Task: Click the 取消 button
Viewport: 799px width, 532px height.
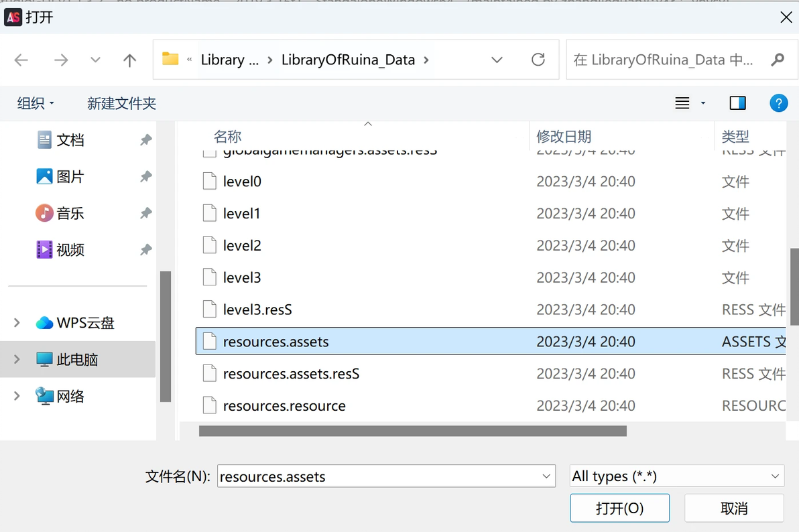Action: click(734, 508)
